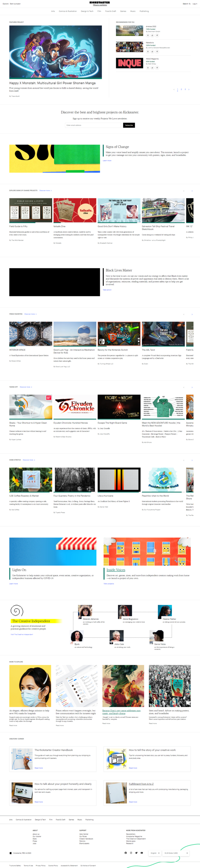This screenshot has width=200, height=868.
Task: Discover more Taking Off projects
Action: click(26, 387)
